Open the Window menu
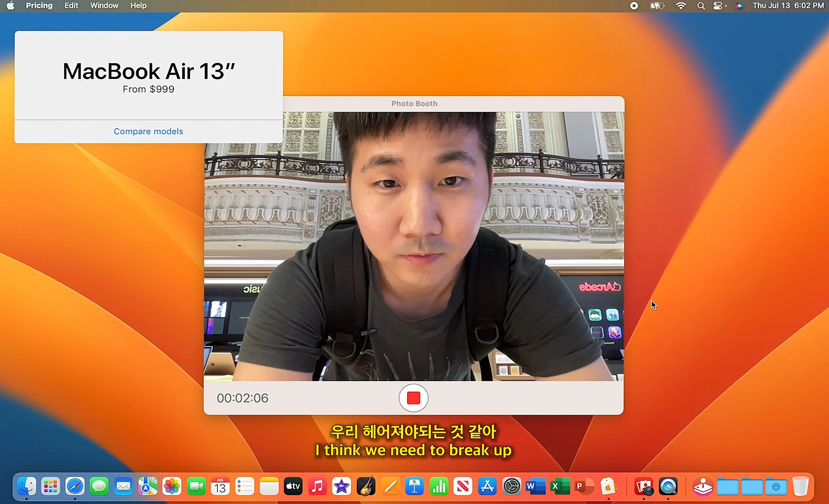Image resolution: width=829 pixels, height=504 pixels. pyautogui.click(x=104, y=5)
